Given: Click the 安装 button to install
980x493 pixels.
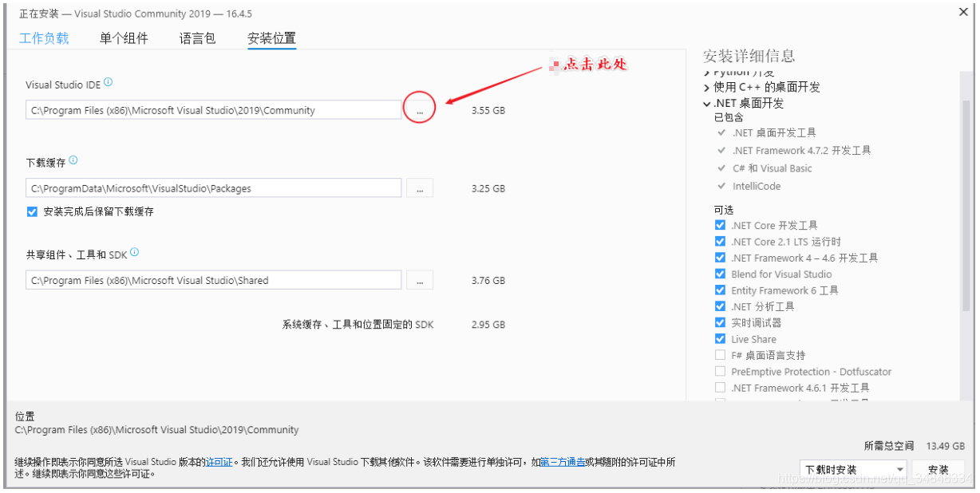Looking at the screenshot, I should (939, 470).
